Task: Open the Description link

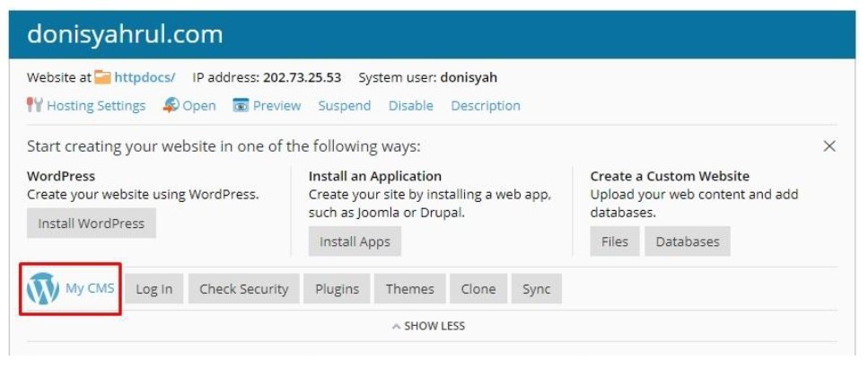Action: tap(486, 105)
